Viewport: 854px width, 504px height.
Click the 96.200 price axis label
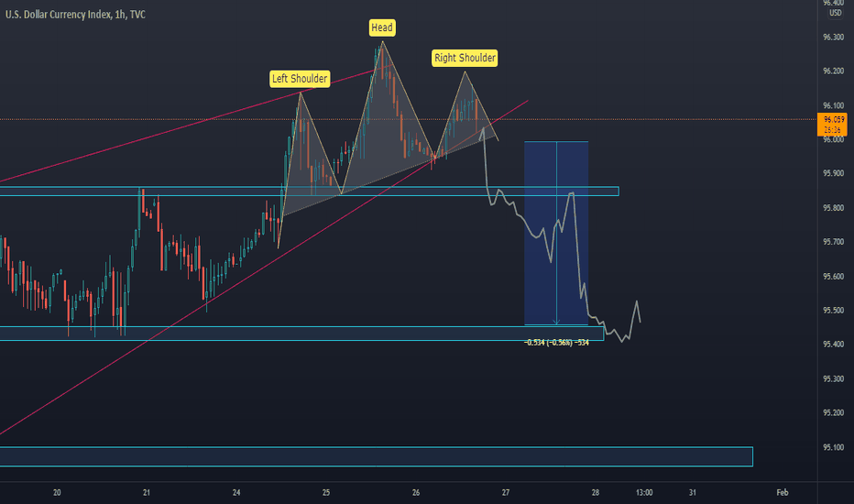tap(833, 71)
